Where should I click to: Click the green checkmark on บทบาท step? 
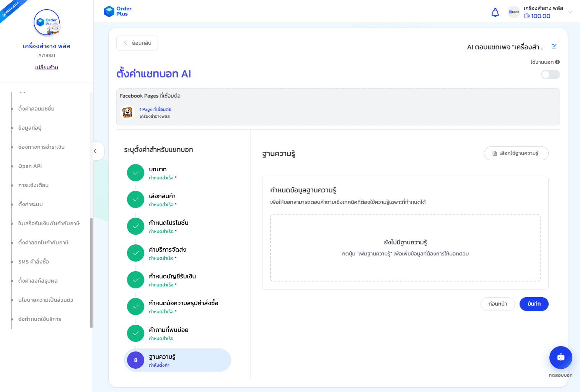(x=135, y=172)
